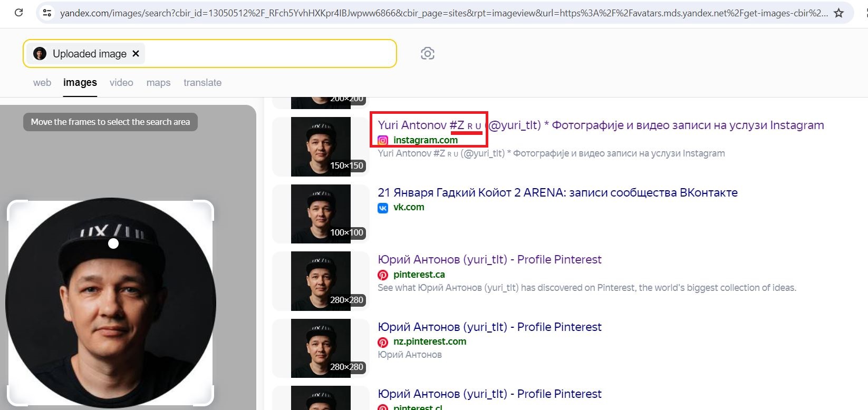The height and width of the screenshot is (410, 868).
Task: Click the Uploaded image thumbnail avatar in search box
Action: [40, 54]
